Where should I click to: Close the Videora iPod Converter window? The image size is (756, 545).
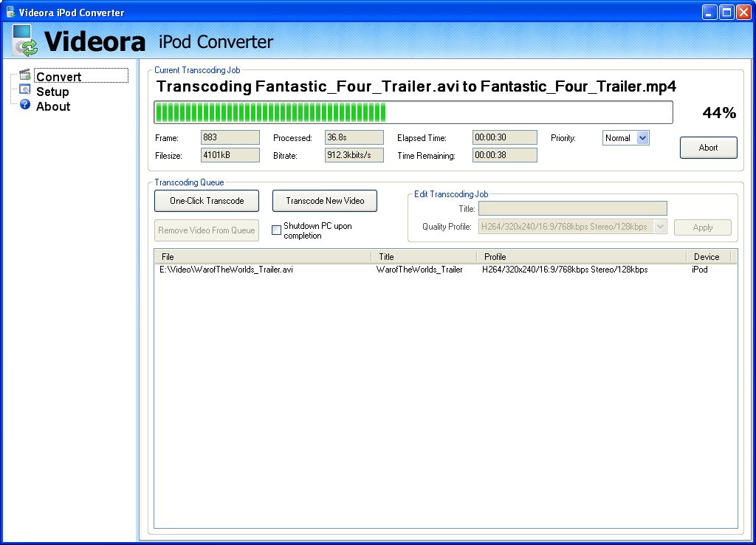[743, 12]
